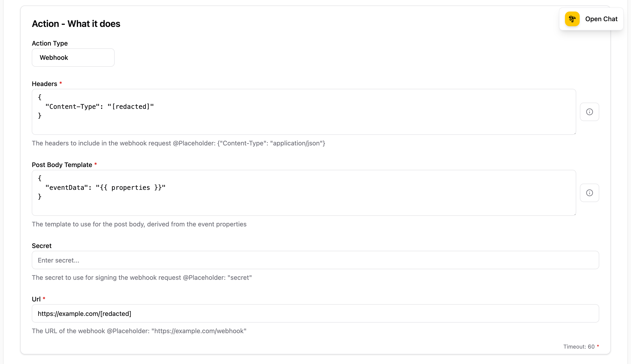Click the Secret label above the input
Screen dimensions: 631x364
pyautogui.click(x=41, y=246)
